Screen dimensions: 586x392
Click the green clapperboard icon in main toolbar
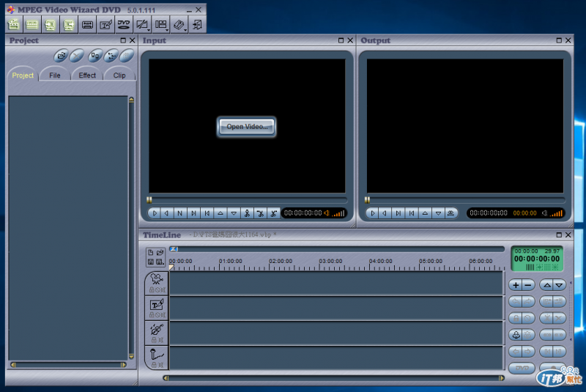[14, 25]
